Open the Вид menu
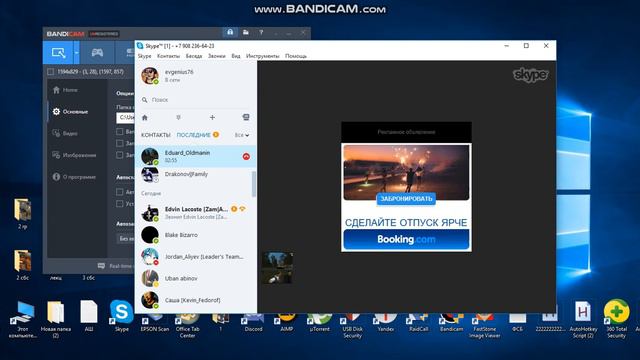 pyautogui.click(x=236, y=56)
